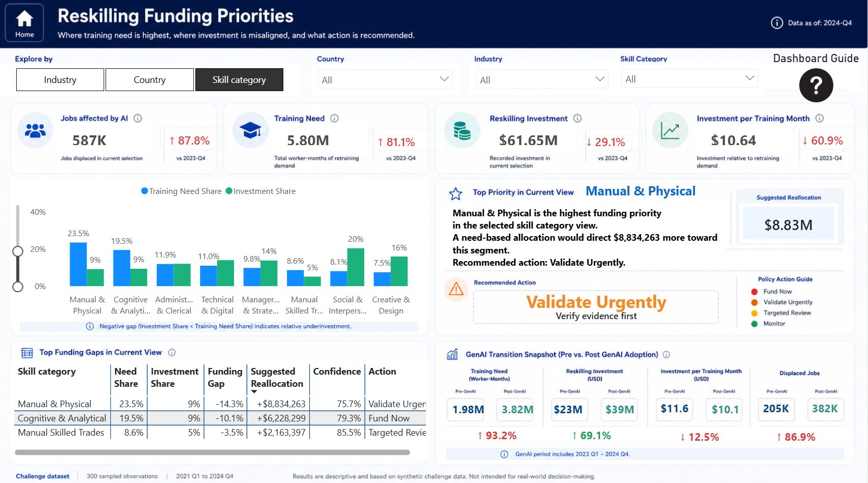Select the Cognitive & Analytical table row
The image size is (868, 483).
click(220, 418)
